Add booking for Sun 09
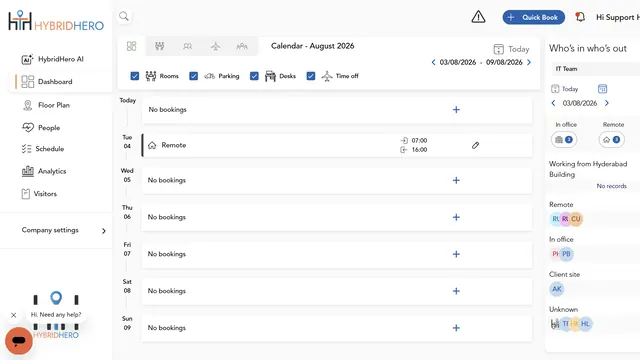 coord(456,328)
